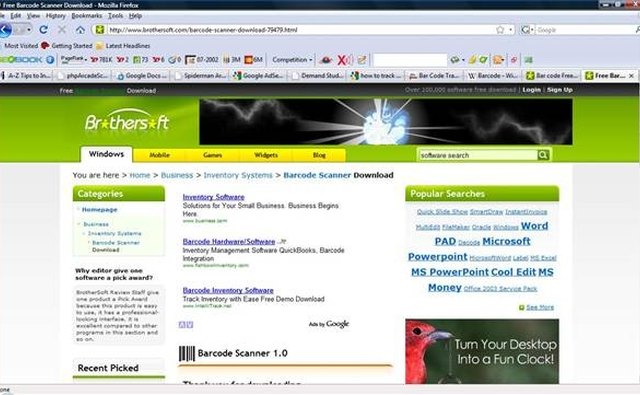Open the Help menu
Screen dimensions: 640x395
[135, 16]
